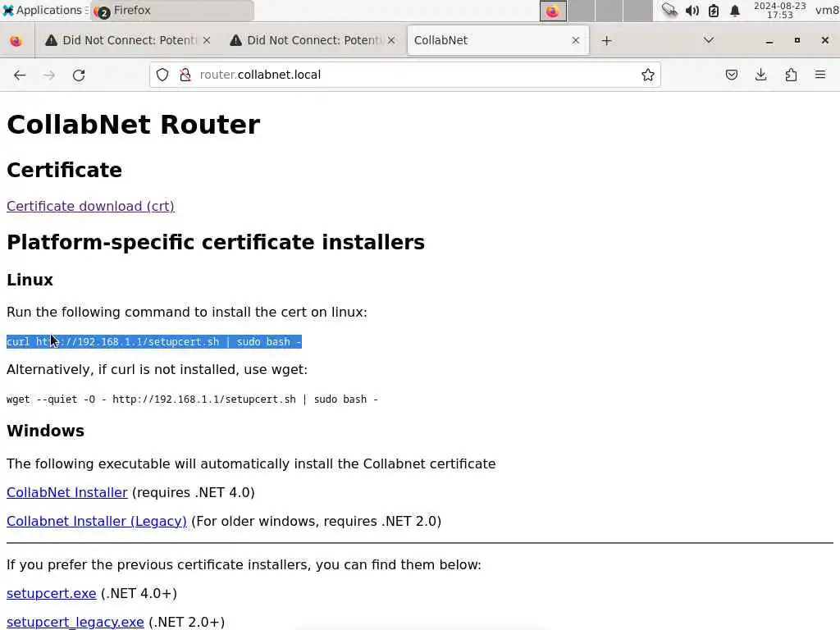
Task: Minimize the Firefox window
Action: click(769, 41)
